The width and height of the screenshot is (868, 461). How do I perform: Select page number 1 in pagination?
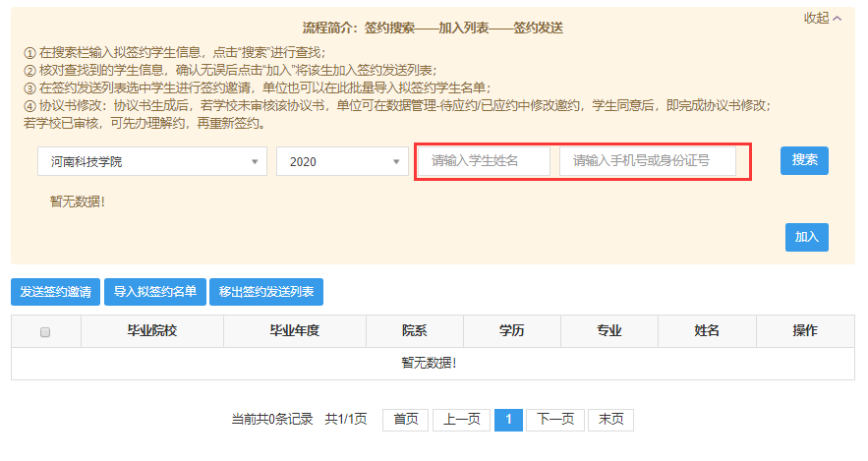click(508, 420)
